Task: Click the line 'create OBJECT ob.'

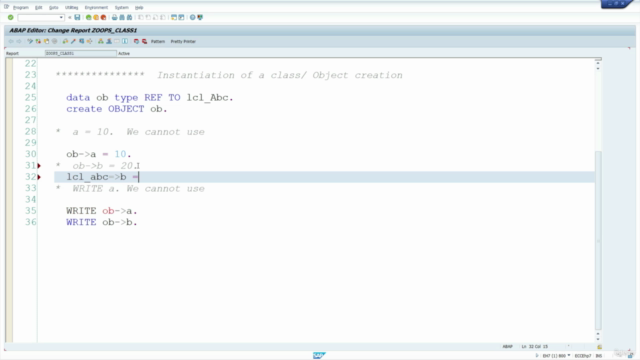Action: [x=117, y=109]
